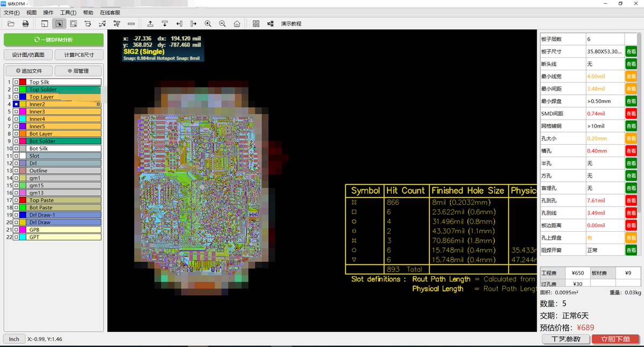The image size is (644, 347).
Task: Click the 工艺参数 button
Action: 566,339
